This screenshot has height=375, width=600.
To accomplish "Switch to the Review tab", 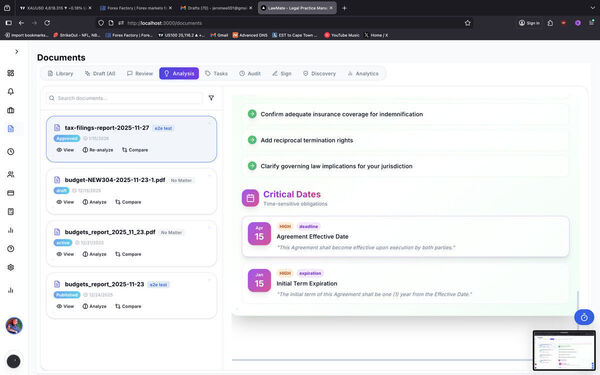I will 140,73.
